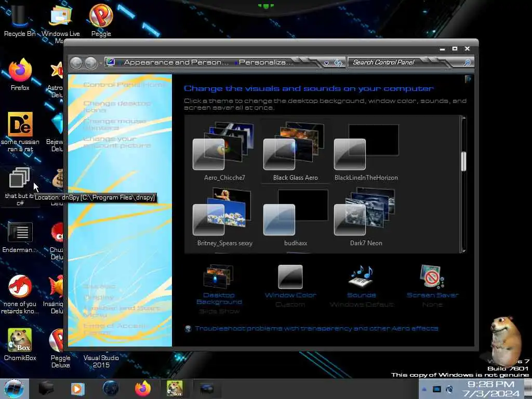Viewport: 532px width, 399px height.
Task: Select the ChomikBox desktop icon
Action: (x=20, y=344)
